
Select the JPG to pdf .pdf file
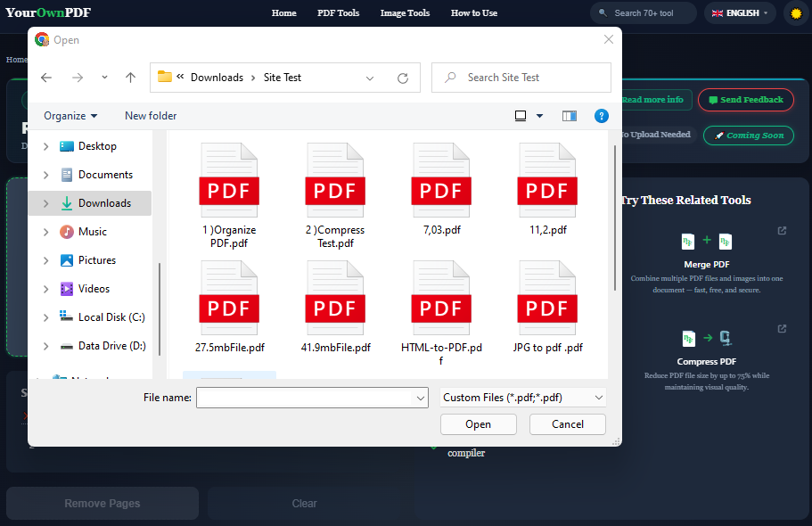coord(547,307)
